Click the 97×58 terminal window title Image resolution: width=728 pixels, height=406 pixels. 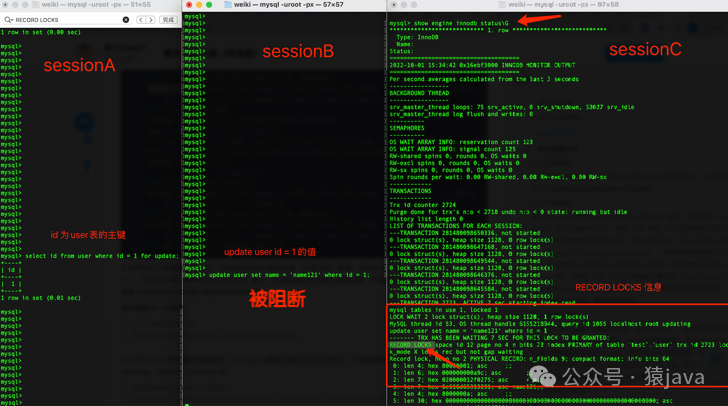click(x=564, y=5)
